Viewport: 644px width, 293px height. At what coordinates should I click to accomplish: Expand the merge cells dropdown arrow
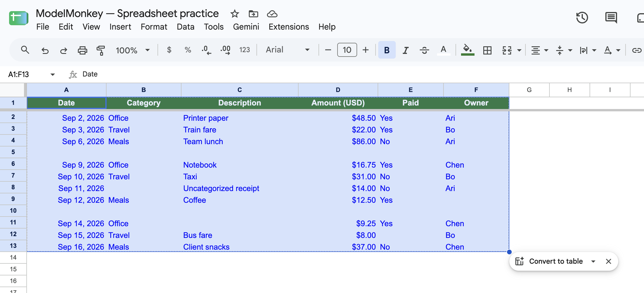click(x=519, y=50)
